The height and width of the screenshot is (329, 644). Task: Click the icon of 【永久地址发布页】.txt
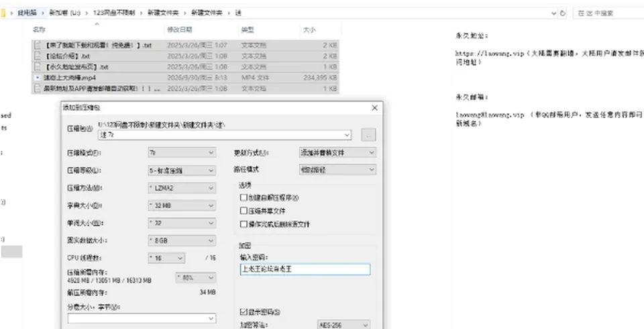[x=38, y=66]
